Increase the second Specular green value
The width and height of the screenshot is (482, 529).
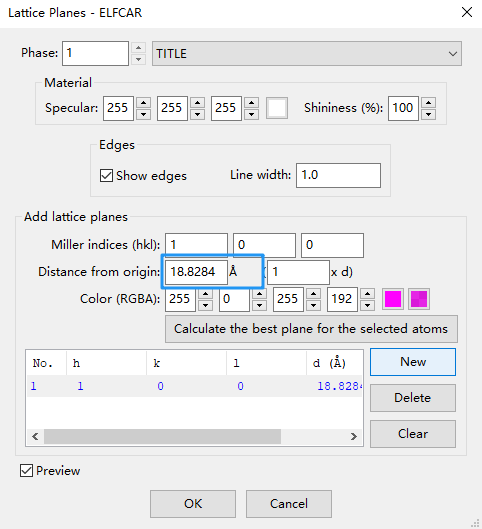(x=197, y=103)
